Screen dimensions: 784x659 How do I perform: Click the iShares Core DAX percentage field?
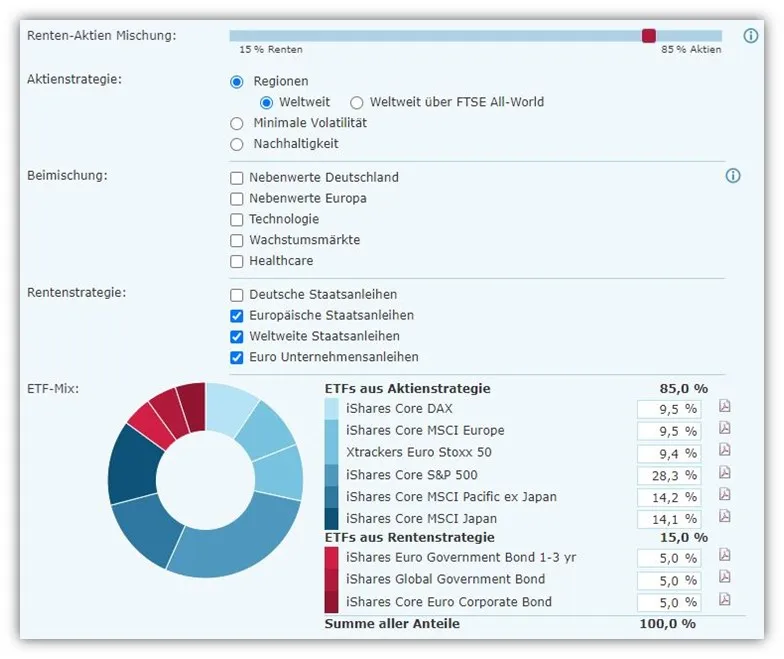[x=668, y=409]
